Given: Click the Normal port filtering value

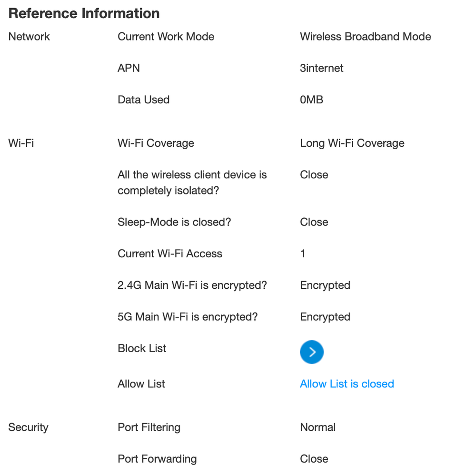Looking at the screenshot, I should click(317, 427).
